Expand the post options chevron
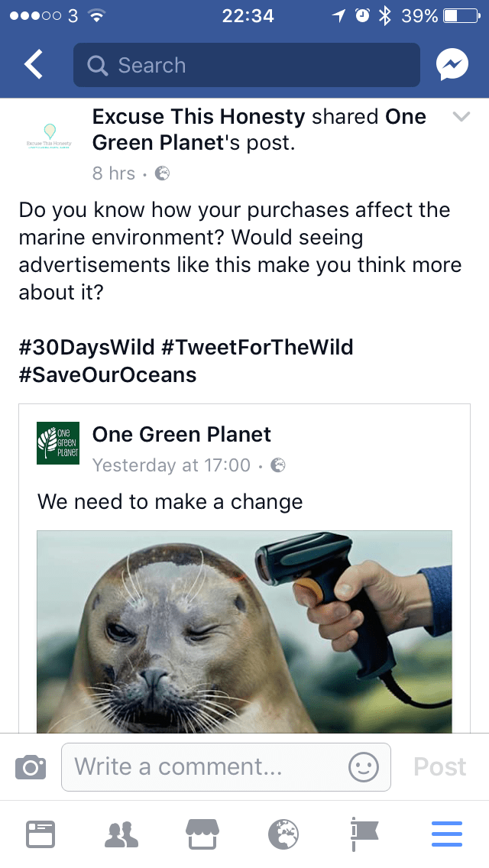 pyautogui.click(x=461, y=117)
